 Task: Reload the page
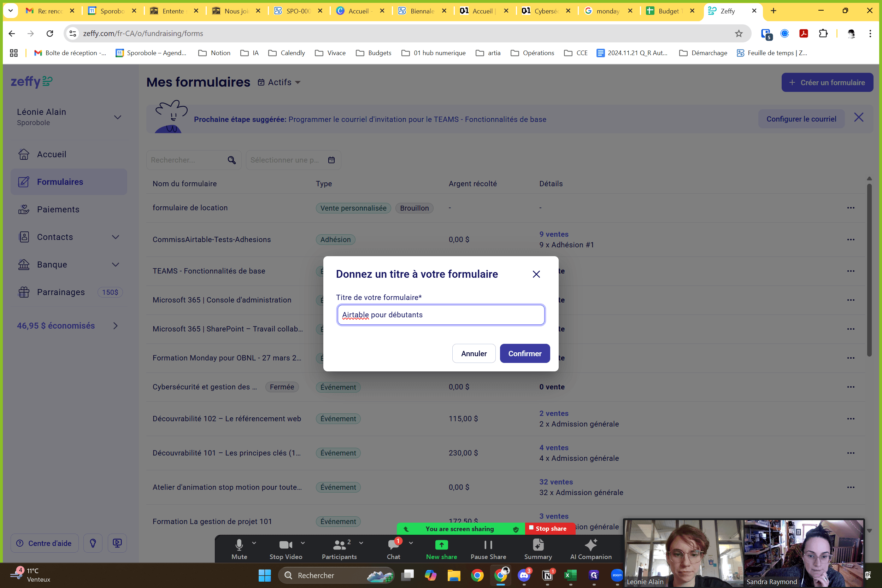(x=50, y=33)
